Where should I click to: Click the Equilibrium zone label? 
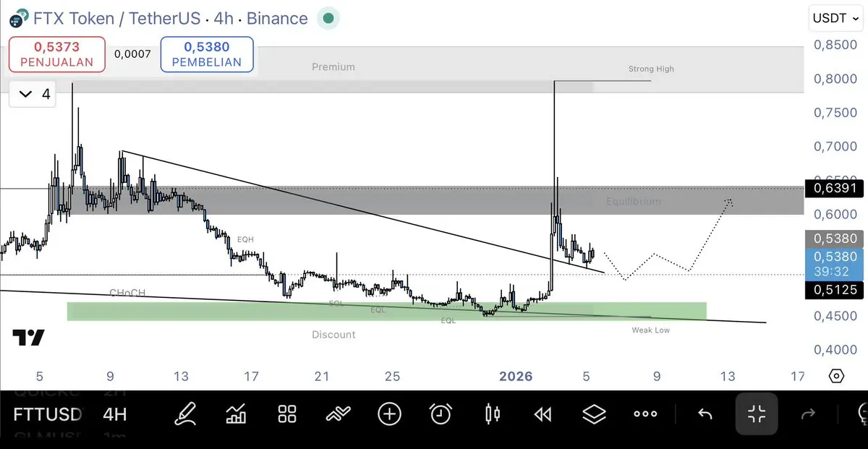[x=634, y=201]
